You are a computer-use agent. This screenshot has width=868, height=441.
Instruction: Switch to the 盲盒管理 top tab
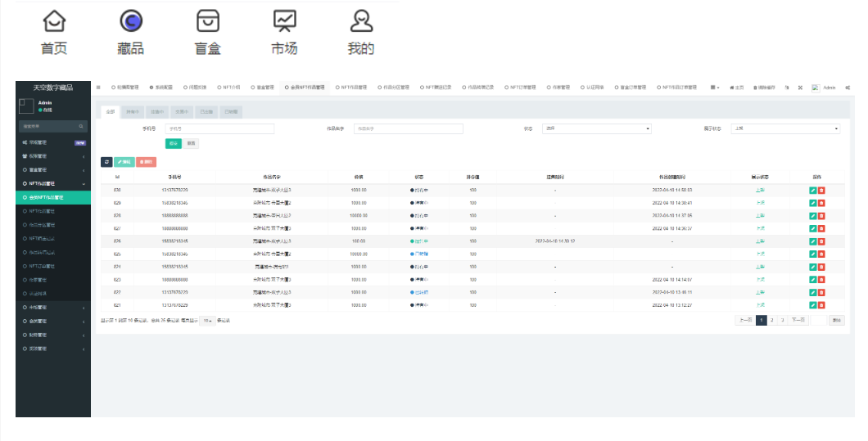coord(262,88)
